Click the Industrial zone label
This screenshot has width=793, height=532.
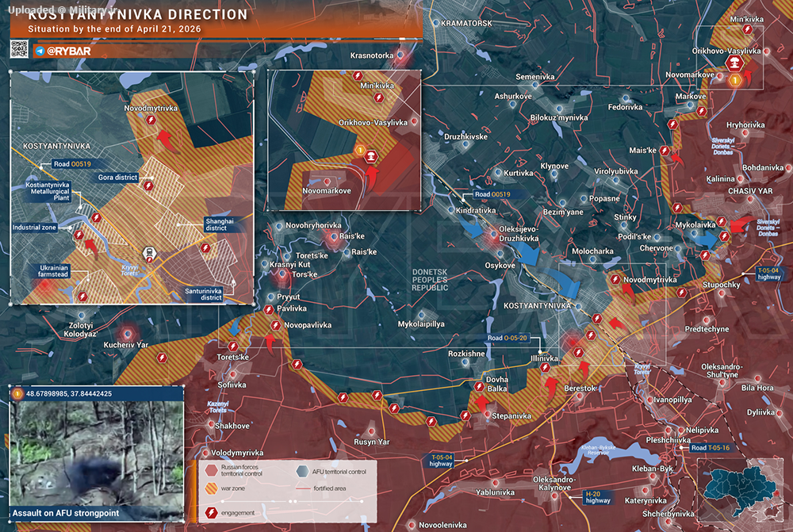34,228
